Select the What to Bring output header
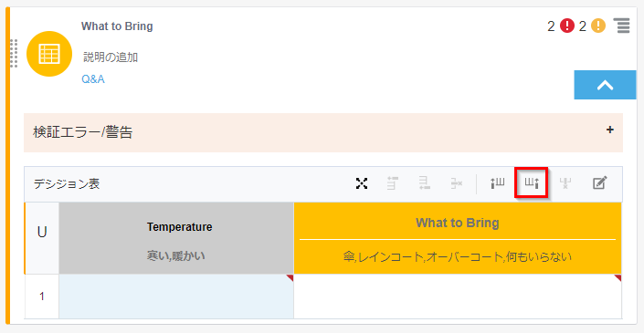Viewport: 644px width, 333px height. 458,238
